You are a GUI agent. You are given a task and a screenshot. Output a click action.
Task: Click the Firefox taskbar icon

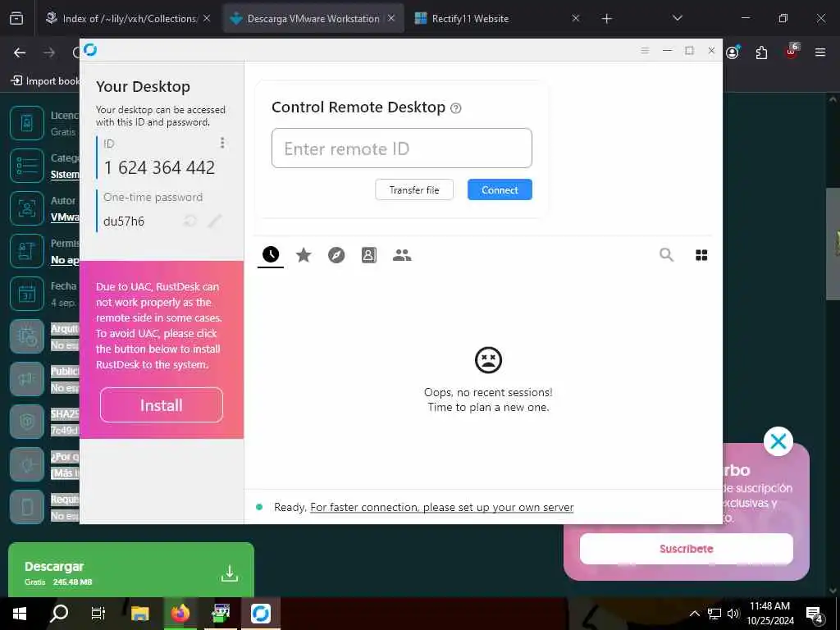pyautogui.click(x=180, y=614)
